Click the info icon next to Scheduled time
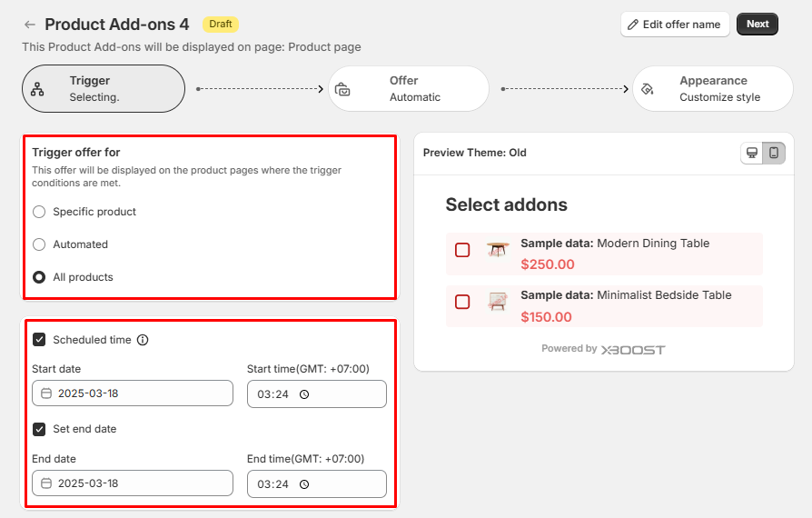The height and width of the screenshot is (518, 812). coord(143,340)
